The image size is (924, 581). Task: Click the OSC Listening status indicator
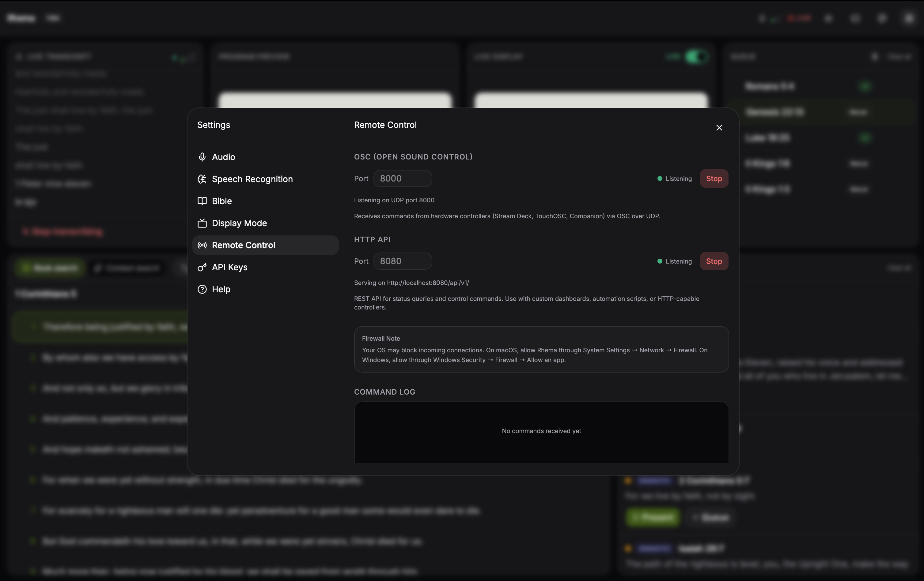(674, 179)
